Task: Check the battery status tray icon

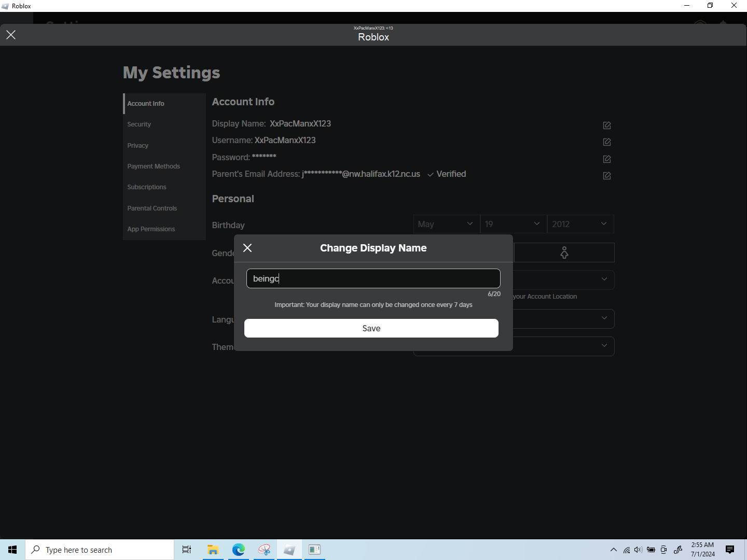Action: point(651,550)
